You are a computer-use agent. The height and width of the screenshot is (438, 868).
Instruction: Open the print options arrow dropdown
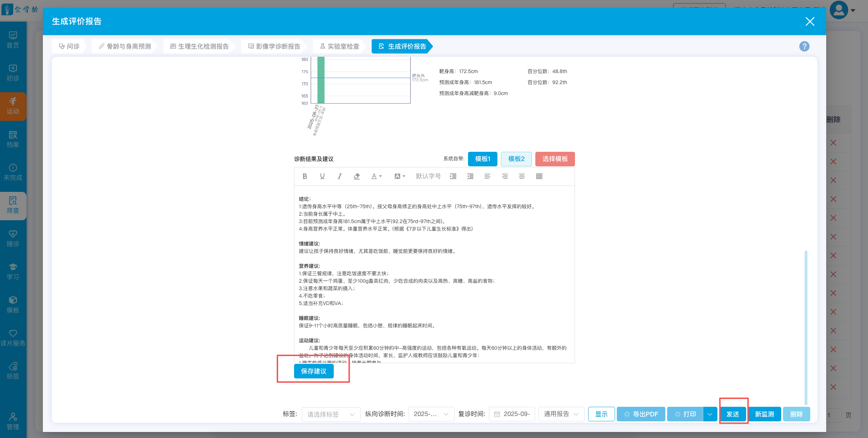tap(710, 414)
